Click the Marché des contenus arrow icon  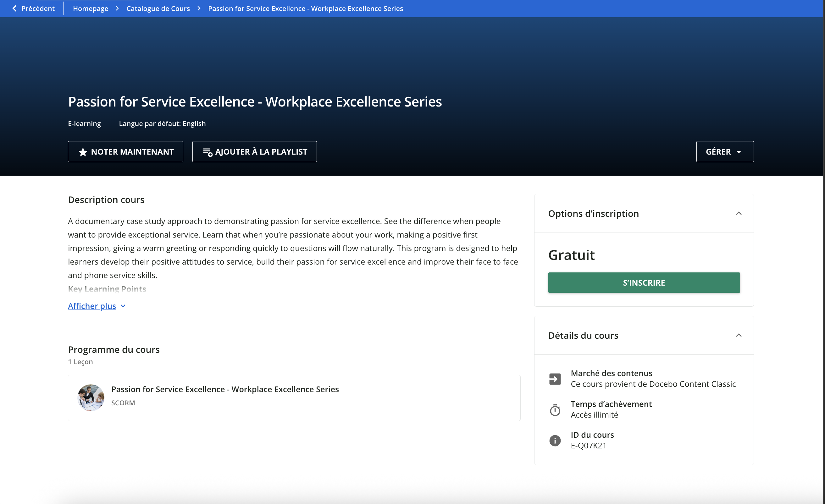tap(555, 379)
